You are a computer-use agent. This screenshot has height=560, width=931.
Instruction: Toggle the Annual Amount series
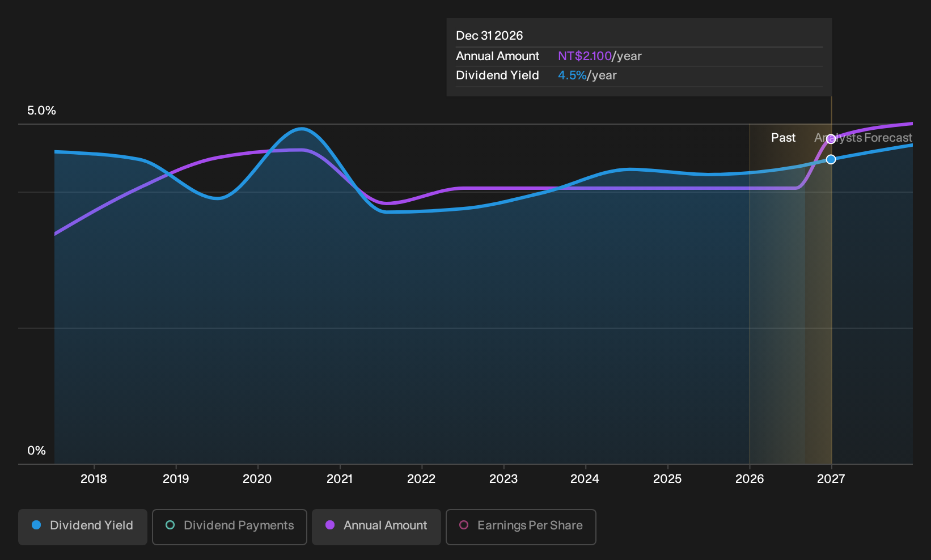click(376, 527)
